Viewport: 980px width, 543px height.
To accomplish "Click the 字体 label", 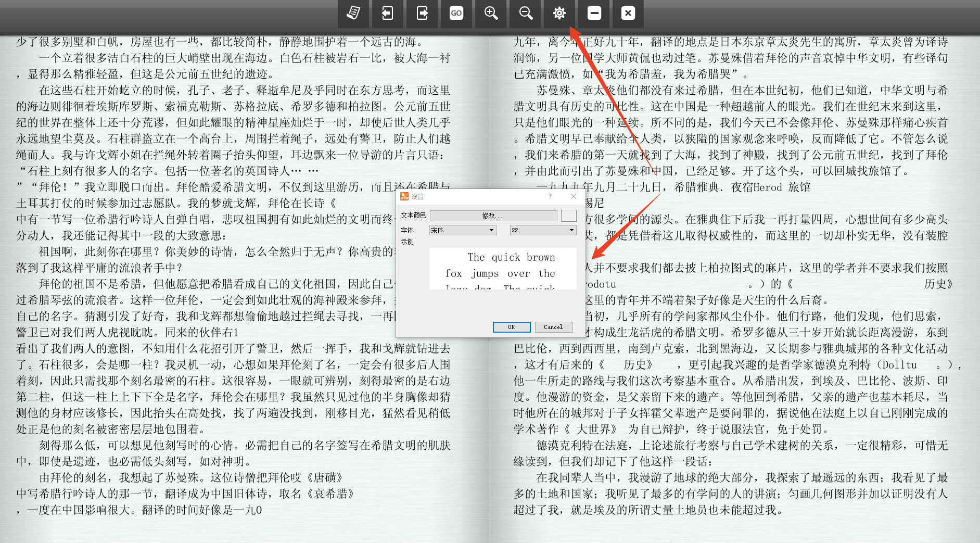I will pos(407,230).
